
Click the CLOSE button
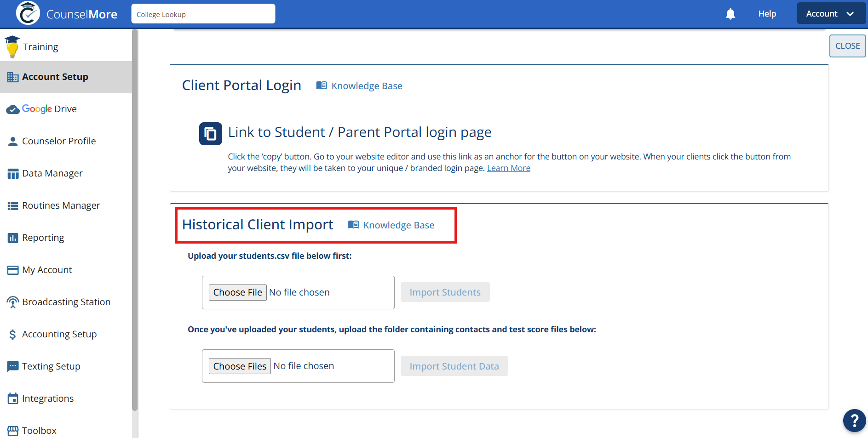click(x=847, y=46)
